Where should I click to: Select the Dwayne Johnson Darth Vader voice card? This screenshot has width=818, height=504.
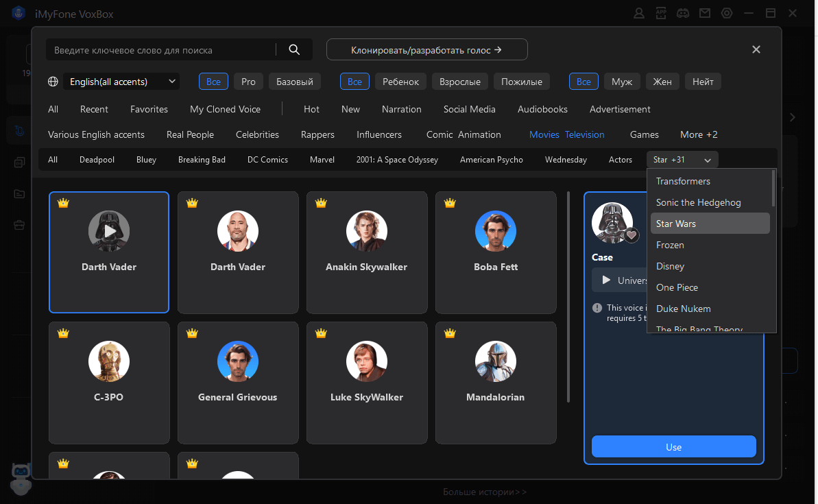[238, 252]
